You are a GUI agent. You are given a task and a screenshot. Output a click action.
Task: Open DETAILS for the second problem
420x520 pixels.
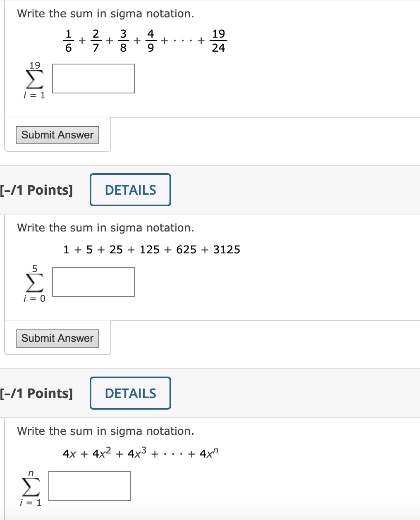click(x=130, y=190)
